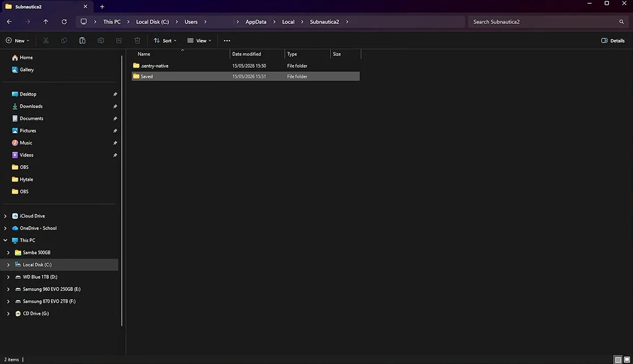This screenshot has height=364, width=633.
Task: Click the Share icon in the toolbar
Action: pyautogui.click(x=119, y=41)
